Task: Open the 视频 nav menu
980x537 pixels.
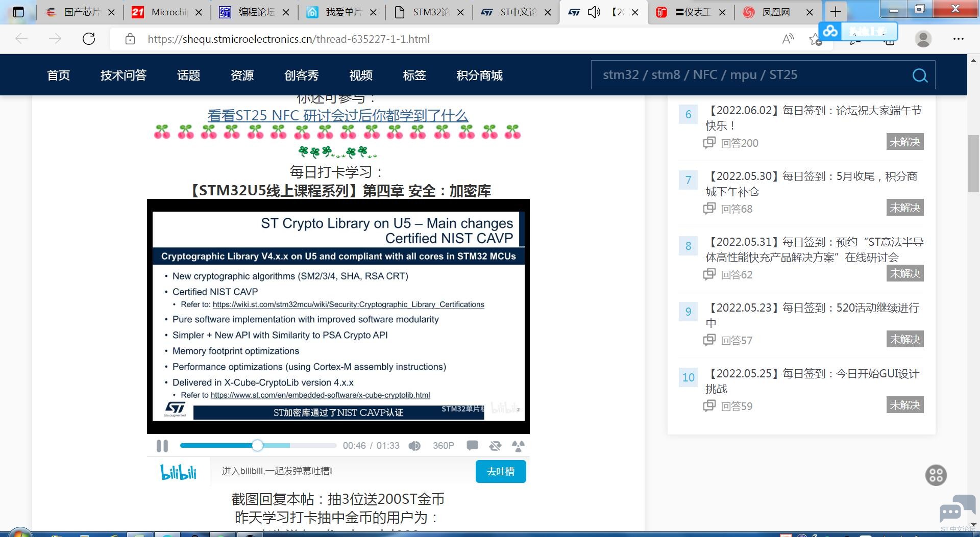Action: tap(361, 75)
